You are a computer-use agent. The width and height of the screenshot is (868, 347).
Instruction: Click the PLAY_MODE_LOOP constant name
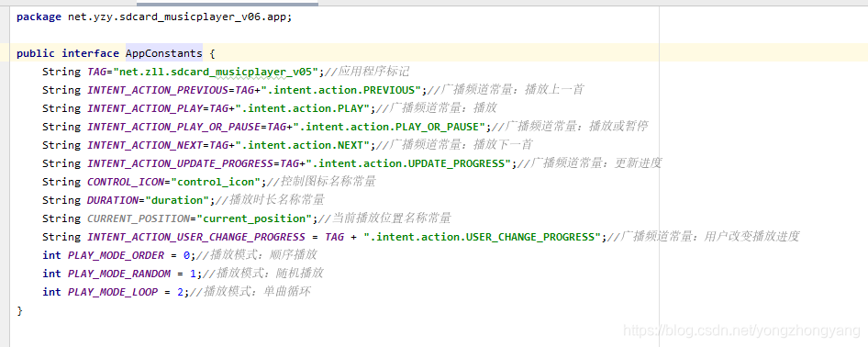click(x=112, y=292)
